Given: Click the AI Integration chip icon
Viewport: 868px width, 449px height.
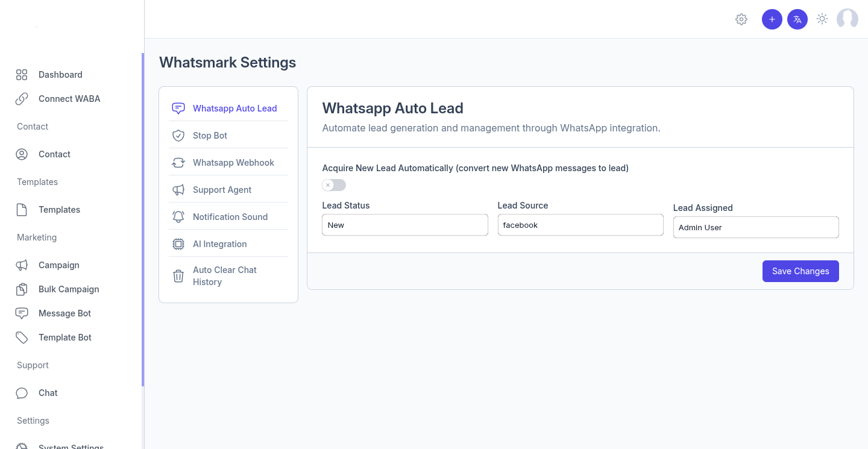Looking at the screenshot, I should click(x=178, y=244).
